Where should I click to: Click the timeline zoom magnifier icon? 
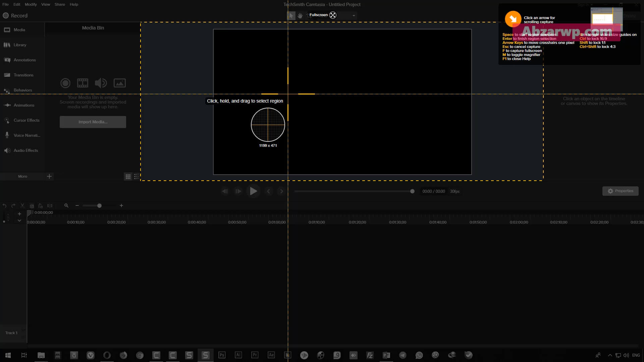click(66, 205)
